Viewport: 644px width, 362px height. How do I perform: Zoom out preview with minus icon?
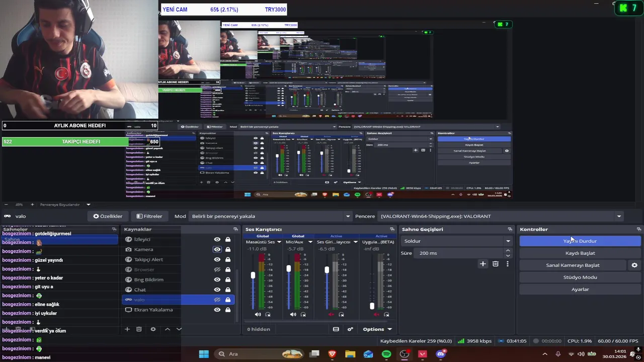click(6, 205)
